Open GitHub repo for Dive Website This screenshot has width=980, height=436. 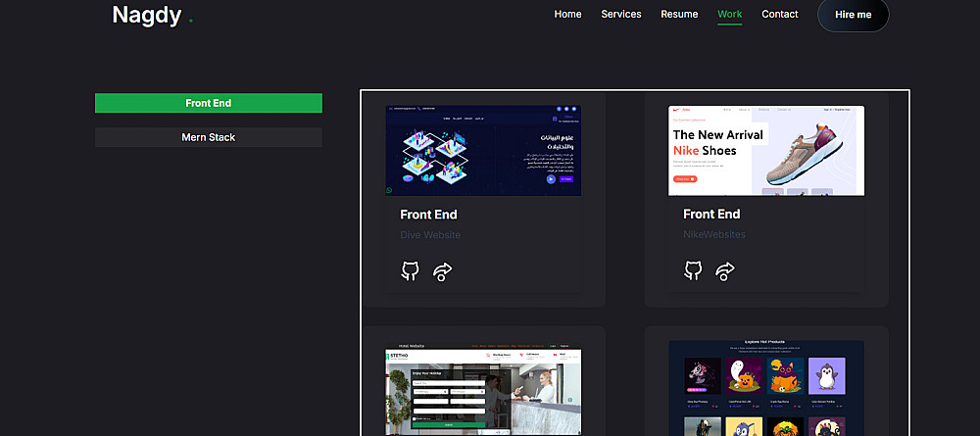(x=410, y=270)
